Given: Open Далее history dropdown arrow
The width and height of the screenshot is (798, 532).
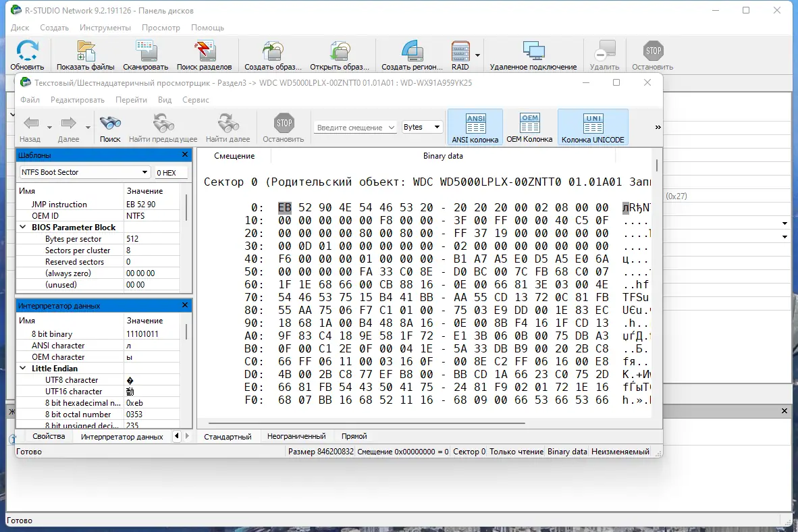Looking at the screenshot, I should [88, 127].
